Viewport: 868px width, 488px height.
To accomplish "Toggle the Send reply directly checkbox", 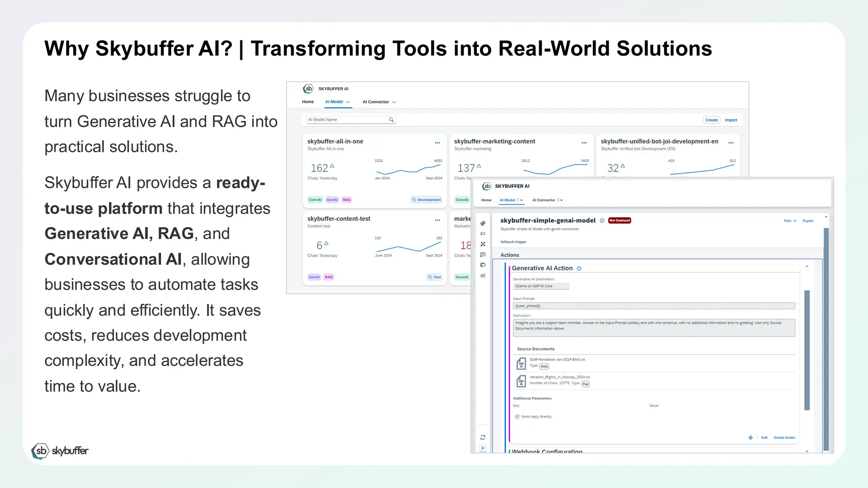I will [x=517, y=417].
